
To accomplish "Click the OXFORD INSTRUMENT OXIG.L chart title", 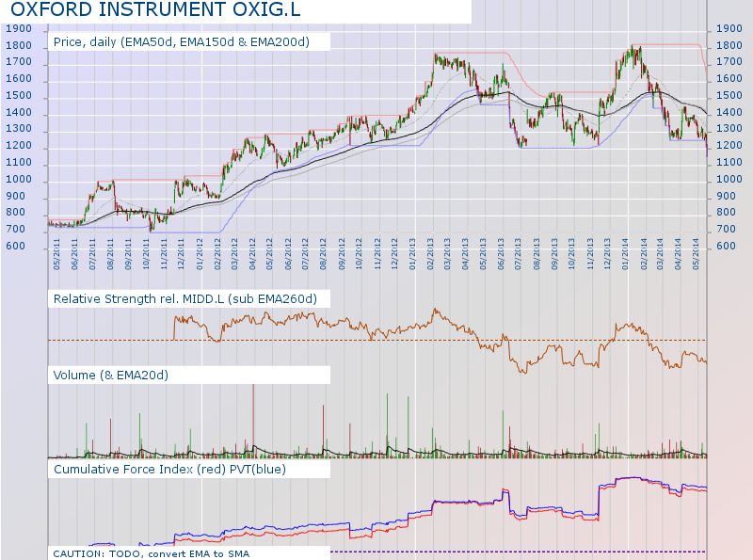I will pyautogui.click(x=155, y=9).
